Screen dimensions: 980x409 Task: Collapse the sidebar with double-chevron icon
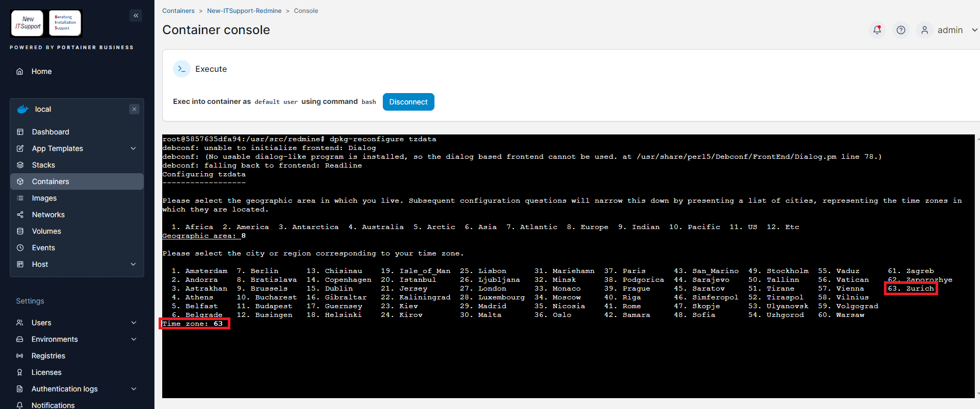[x=136, y=16]
